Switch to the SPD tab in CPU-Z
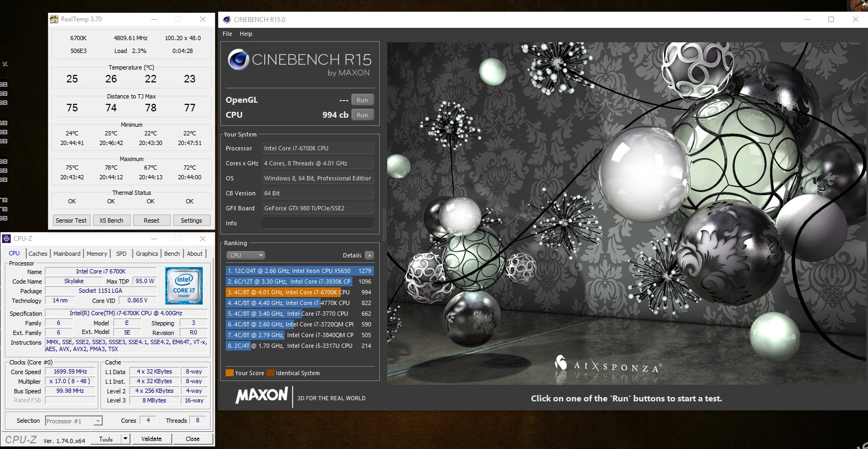Screen dimensions: 868x449 tap(121, 254)
